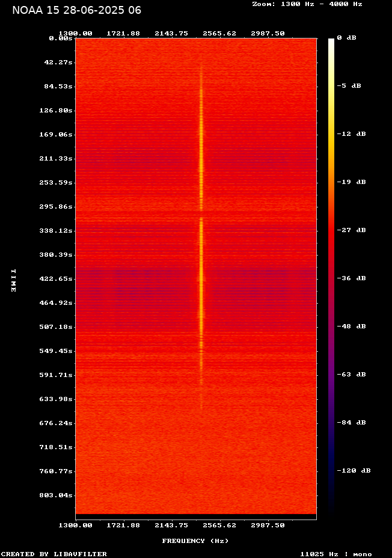Click the vertical 'TIME' axis title
Image resolution: width=392 pixels, height=558 pixels.
coord(13,280)
